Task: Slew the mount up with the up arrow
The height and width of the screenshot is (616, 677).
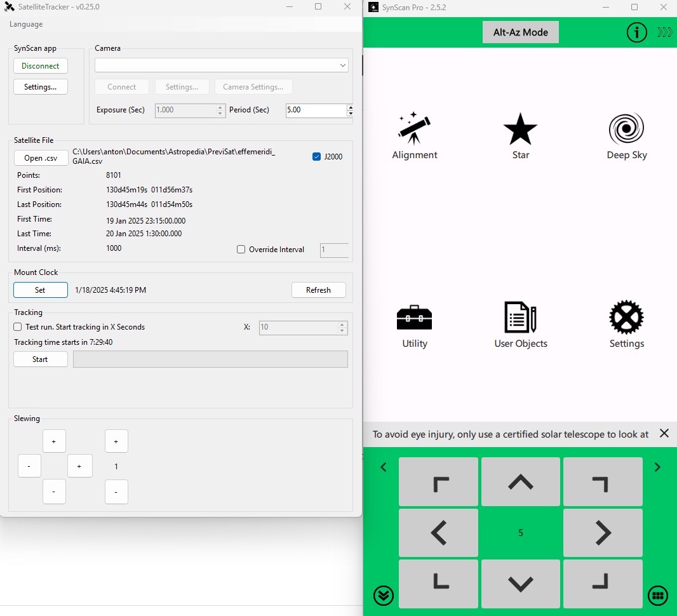Action: coord(521,482)
